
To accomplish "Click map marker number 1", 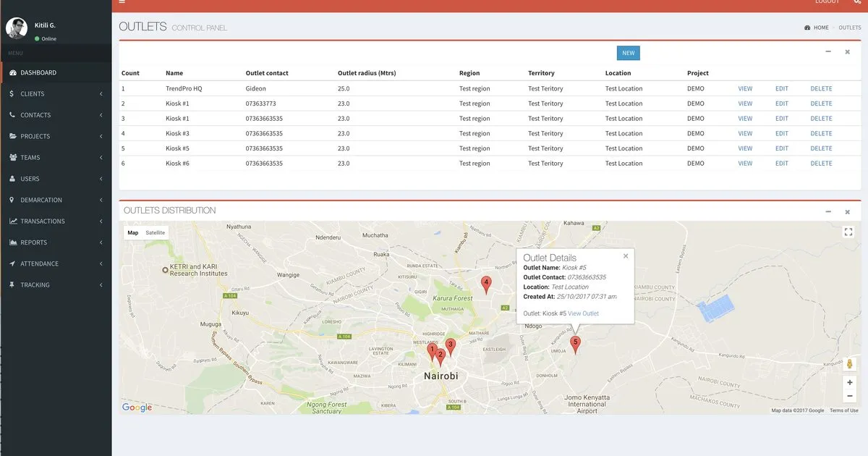I will point(432,352).
